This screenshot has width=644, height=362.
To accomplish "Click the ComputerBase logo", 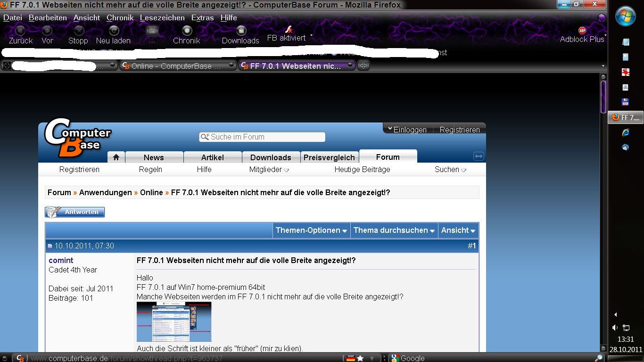I will tap(78, 137).
